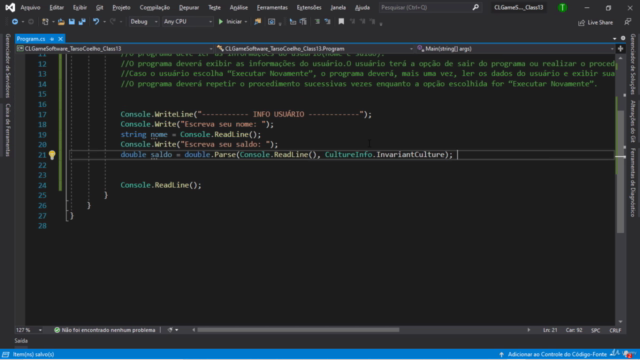Undo the last action
Image resolution: width=640 pixels, height=360 pixels.
tap(96, 22)
